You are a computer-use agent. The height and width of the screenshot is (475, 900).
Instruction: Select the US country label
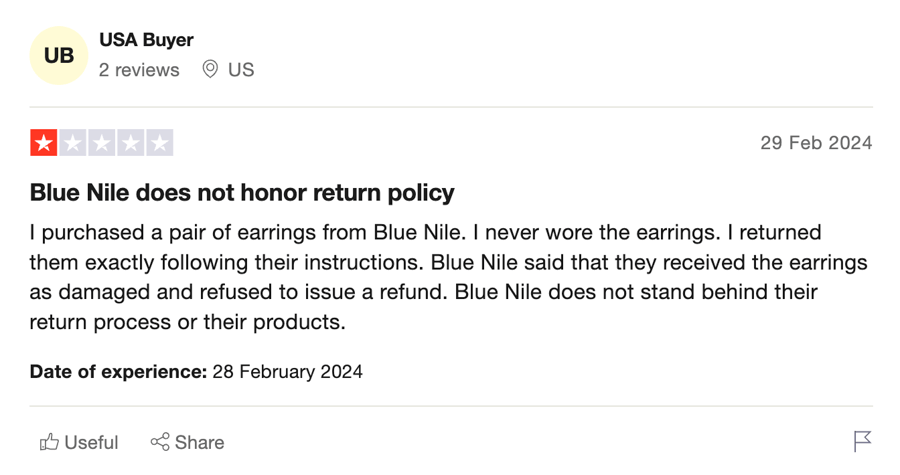pos(241,70)
